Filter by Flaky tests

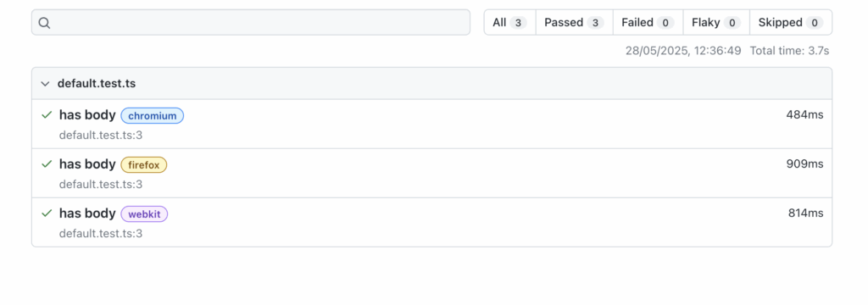[716, 22]
